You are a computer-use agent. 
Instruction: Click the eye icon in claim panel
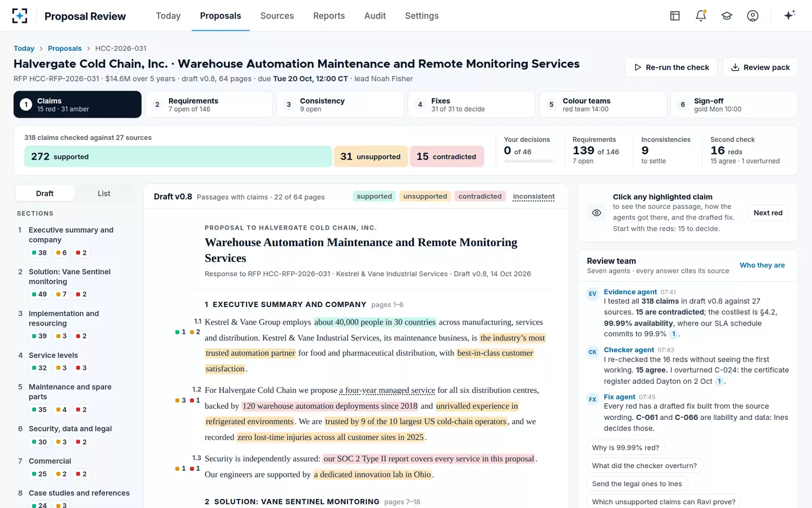(597, 213)
